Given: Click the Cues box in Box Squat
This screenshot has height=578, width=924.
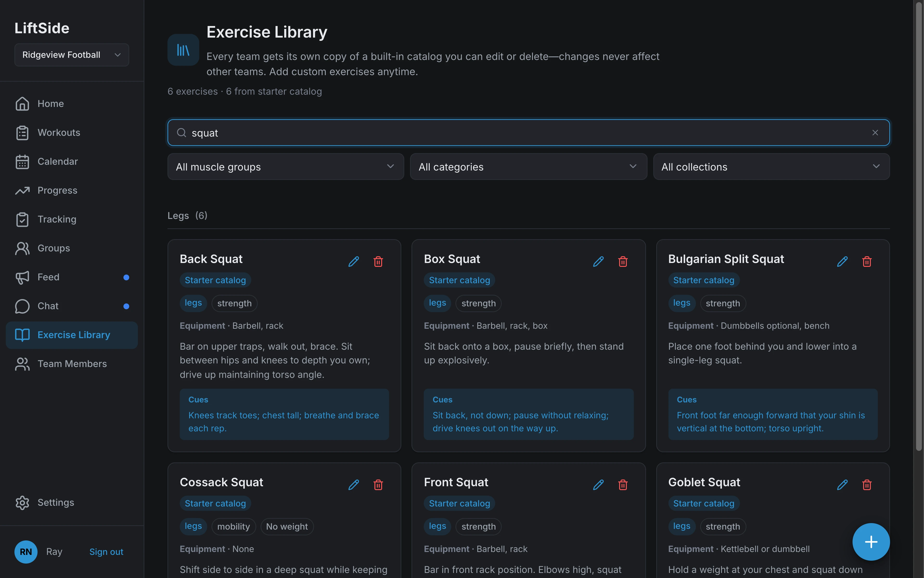Looking at the screenshot, I should pyautogui.click(x=528, y=414).
